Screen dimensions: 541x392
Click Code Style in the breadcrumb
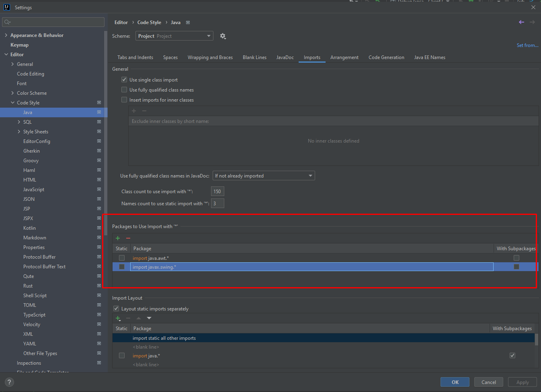point(149,22)
